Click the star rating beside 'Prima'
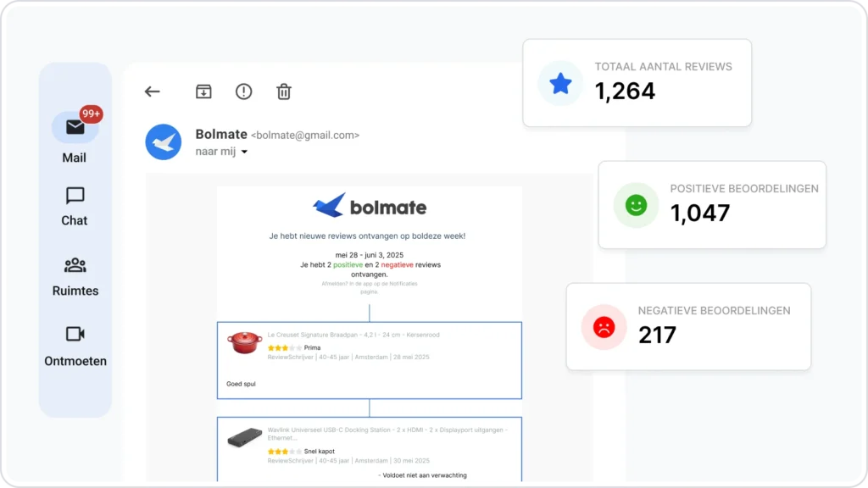The image size is (868, 488). [285, 348]
